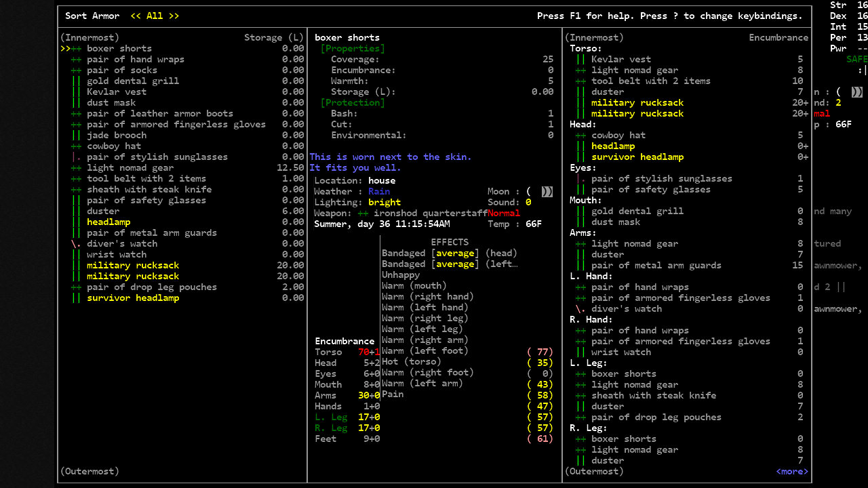Select 'dust mask' in the Storage list

click(x=111, y=102)
